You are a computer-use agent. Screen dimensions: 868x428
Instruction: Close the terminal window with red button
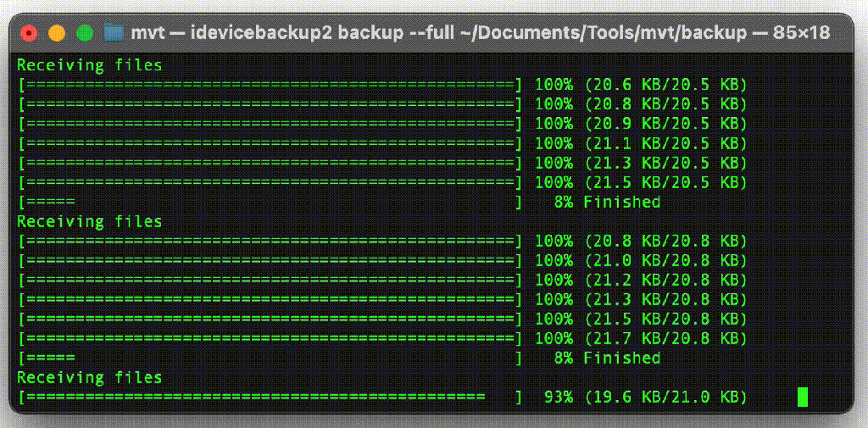[x=30, y=34]
